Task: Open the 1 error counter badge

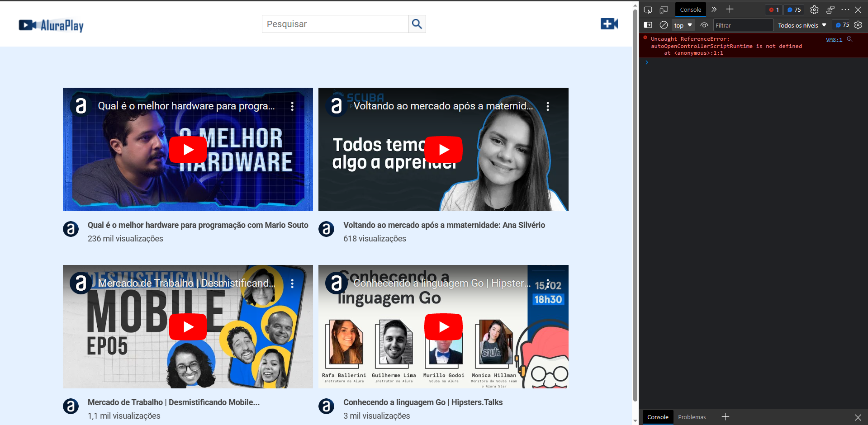Action: pyautogui.click(x=774, y=9)
